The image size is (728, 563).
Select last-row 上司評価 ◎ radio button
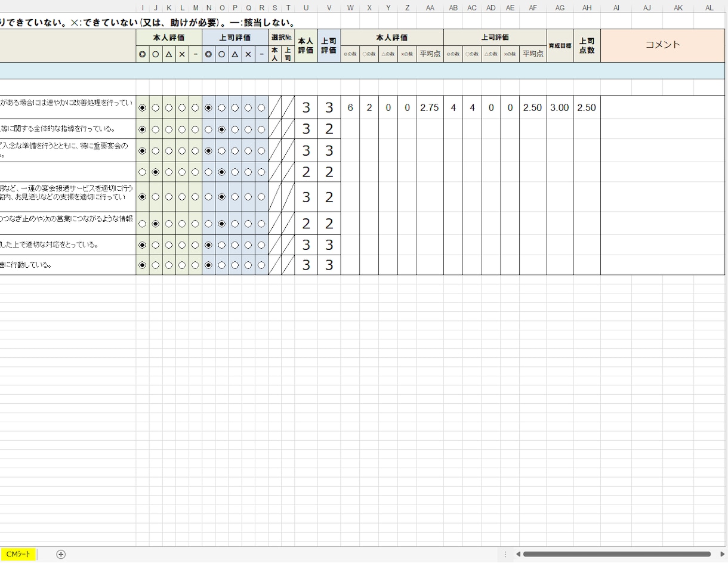(208, 265)
